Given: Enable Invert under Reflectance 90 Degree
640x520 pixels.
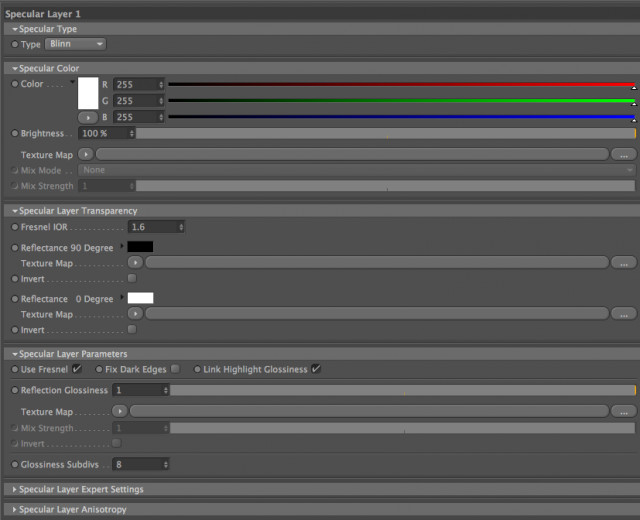Looking at the screenshot, I should click(132, 278).
